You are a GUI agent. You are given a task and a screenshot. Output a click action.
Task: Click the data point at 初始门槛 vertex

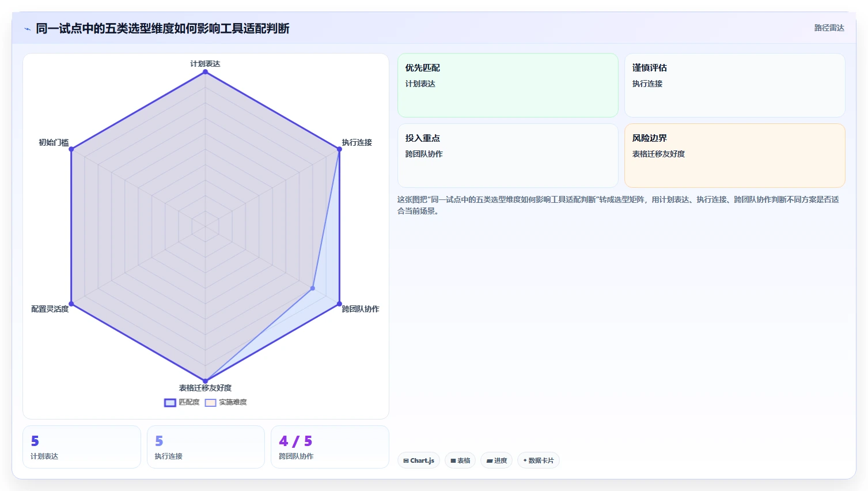click(71, 149)
